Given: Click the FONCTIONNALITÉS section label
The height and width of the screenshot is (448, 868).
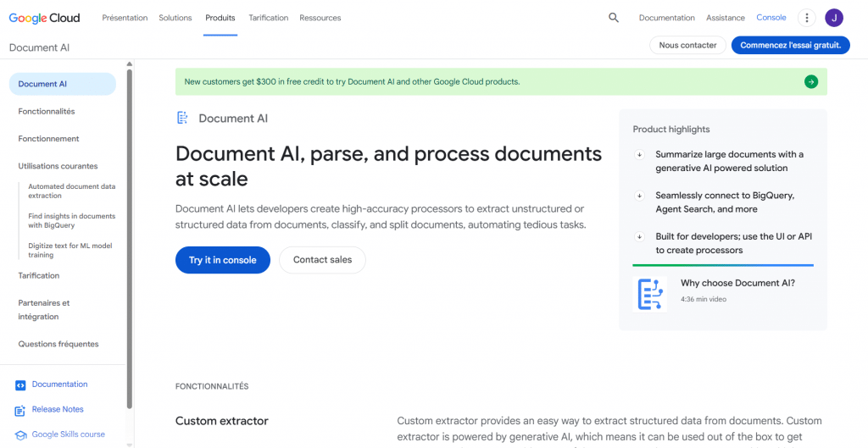Looking at the screenshot, I should point(212,387).
